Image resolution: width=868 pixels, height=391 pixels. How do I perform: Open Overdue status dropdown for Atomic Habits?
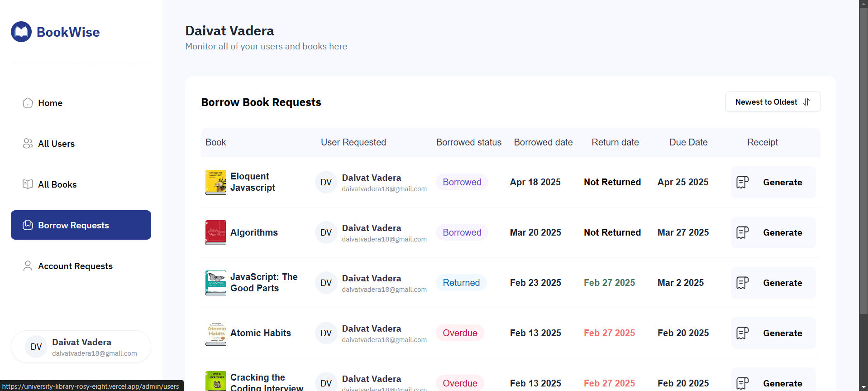[460, 333]
